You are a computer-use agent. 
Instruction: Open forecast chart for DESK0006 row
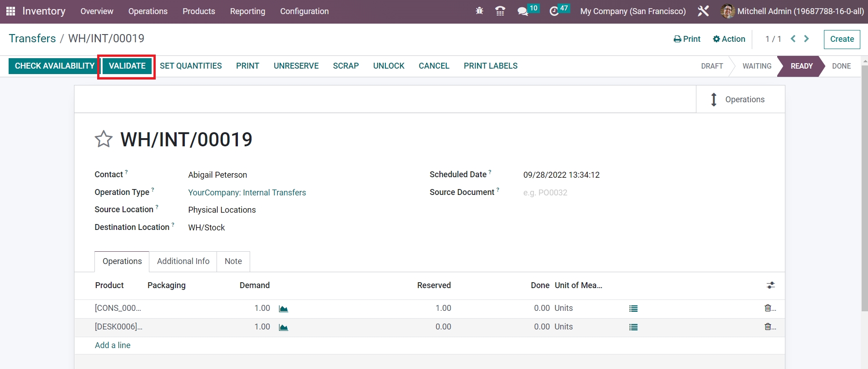[284, 328]
